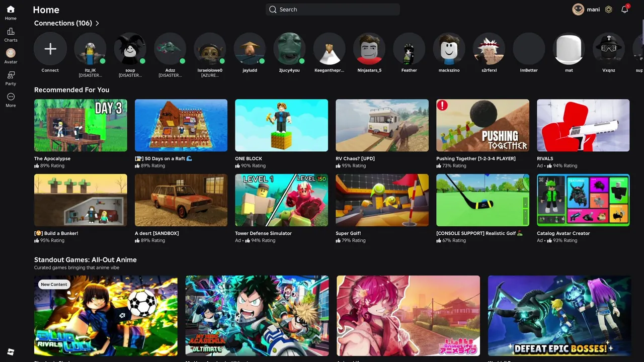Open jayludd friend avatar
This screenshot has height=362, width=644.
click(250, 49)
